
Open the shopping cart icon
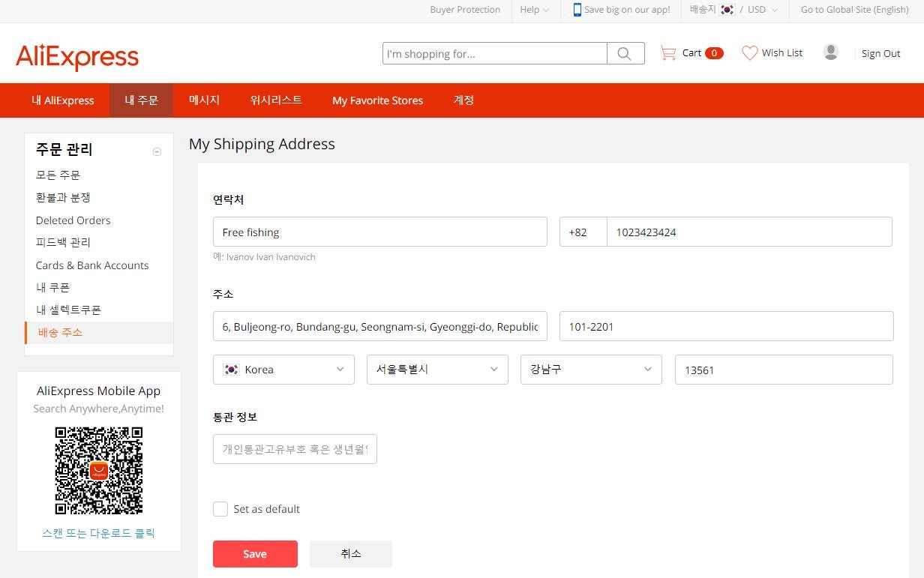(x=667, y=53)
